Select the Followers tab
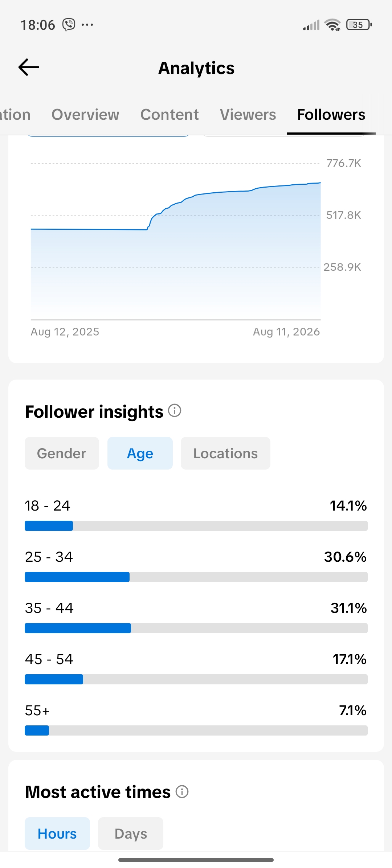Image resolution: width=392 pixels, height=868 pixels. pyautogui.click(x=331, y=115)
